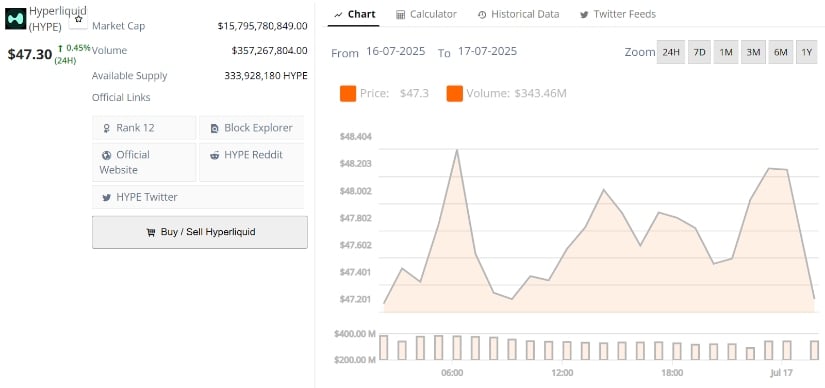Toggle the Volume series orange legend swatch
Viewport: 825px width, 388px height.
click(455, 94)
